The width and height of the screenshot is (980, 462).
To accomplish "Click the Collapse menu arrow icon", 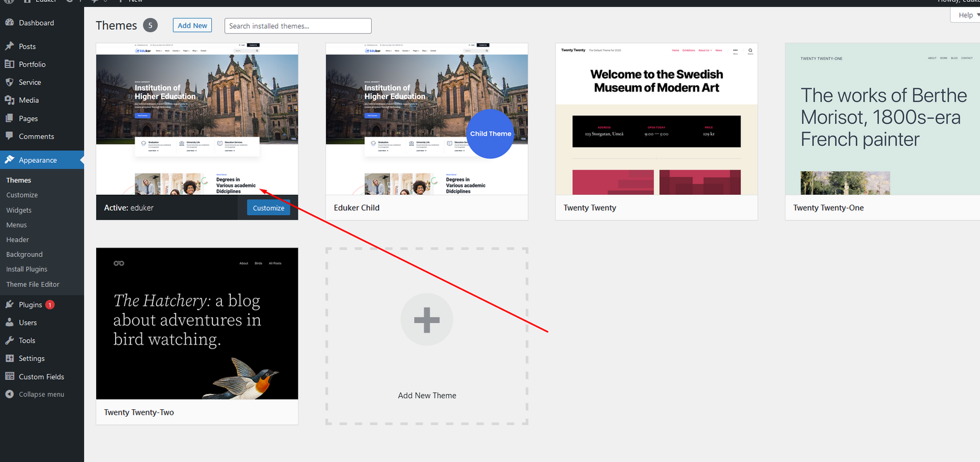I will pos(9,394).
